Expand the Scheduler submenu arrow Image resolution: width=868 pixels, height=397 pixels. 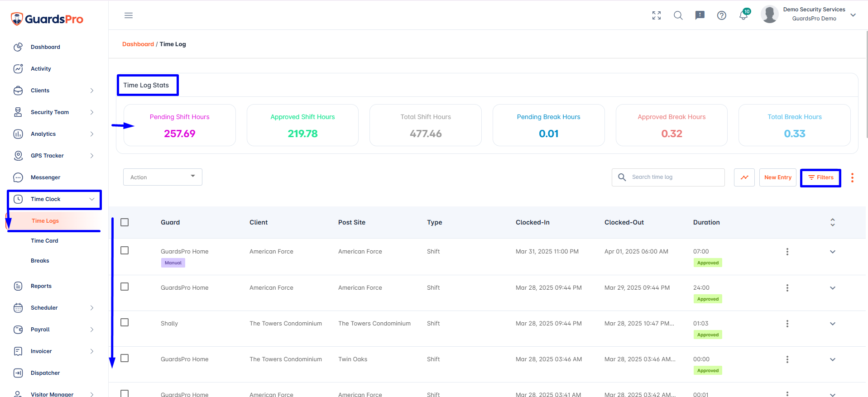pyautogui.click(x=92, y=308)
